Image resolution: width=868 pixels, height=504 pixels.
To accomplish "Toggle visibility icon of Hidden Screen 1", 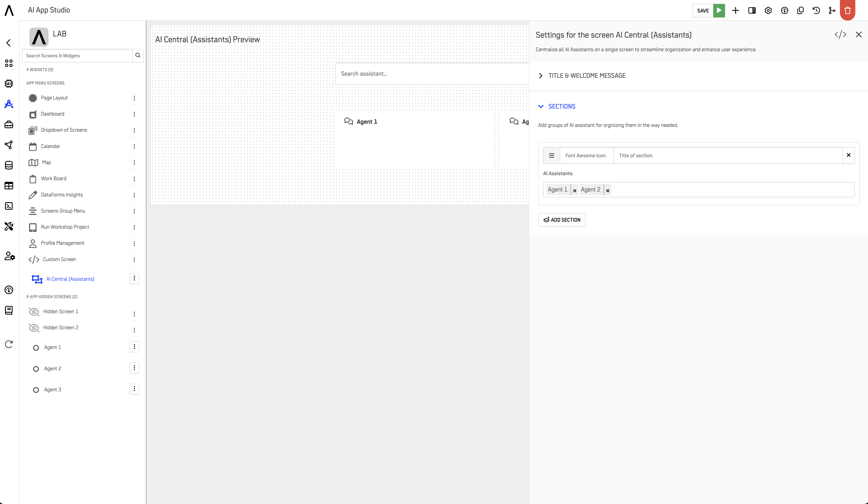I will pos(34,312).
